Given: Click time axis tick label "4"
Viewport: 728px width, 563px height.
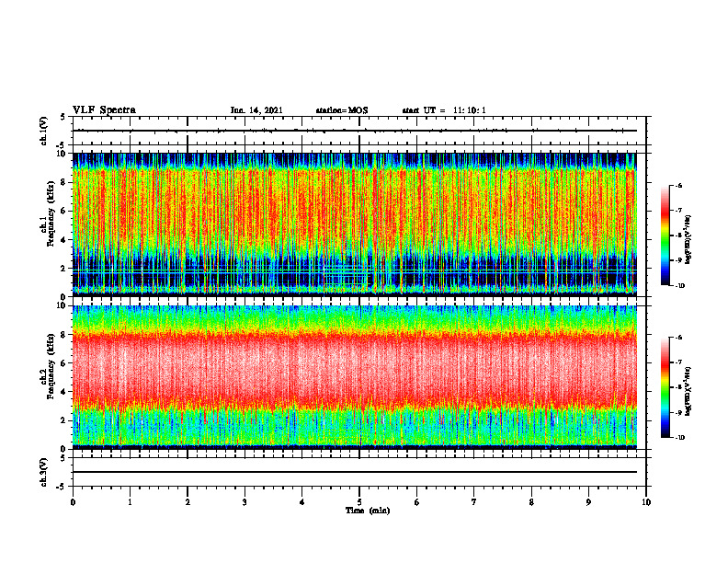Looking at the screenshot, I should [x=302, y=502].
